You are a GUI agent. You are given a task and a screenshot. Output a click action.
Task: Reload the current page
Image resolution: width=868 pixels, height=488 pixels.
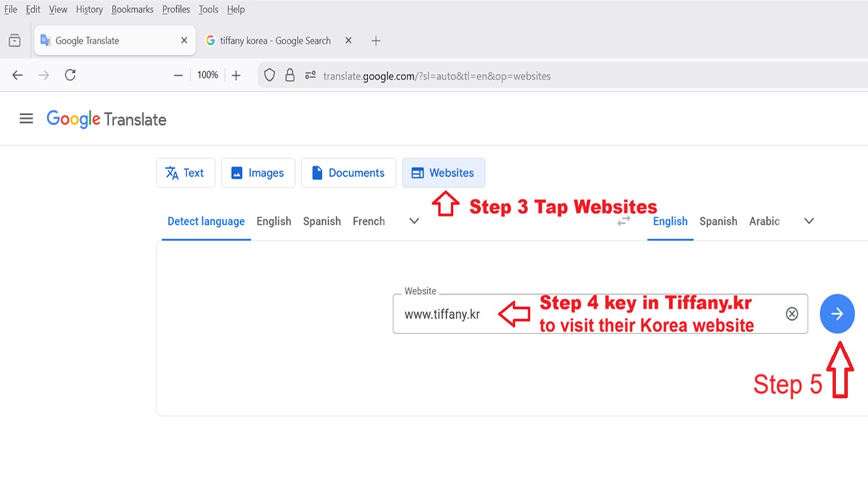(70, 75)
